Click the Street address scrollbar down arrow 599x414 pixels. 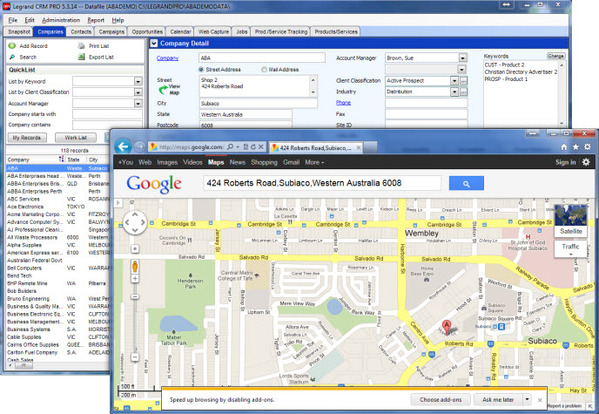[313, 92]
